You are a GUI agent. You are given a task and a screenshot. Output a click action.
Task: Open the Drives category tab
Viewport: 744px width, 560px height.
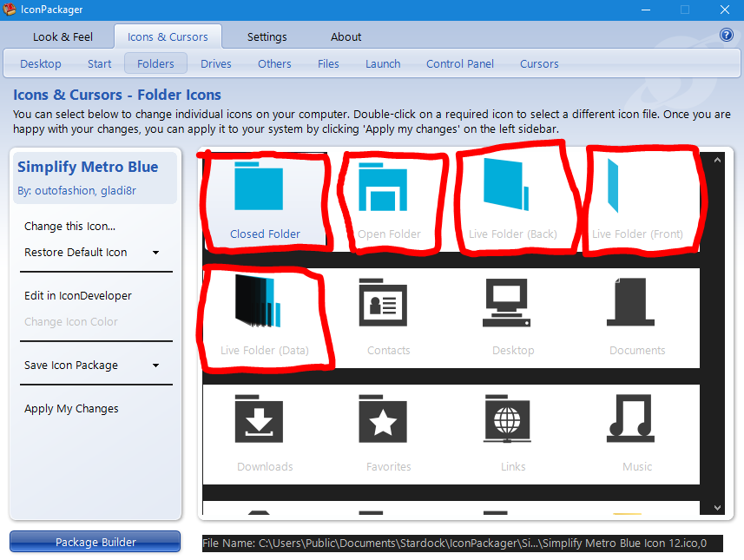tap(215, 63)
